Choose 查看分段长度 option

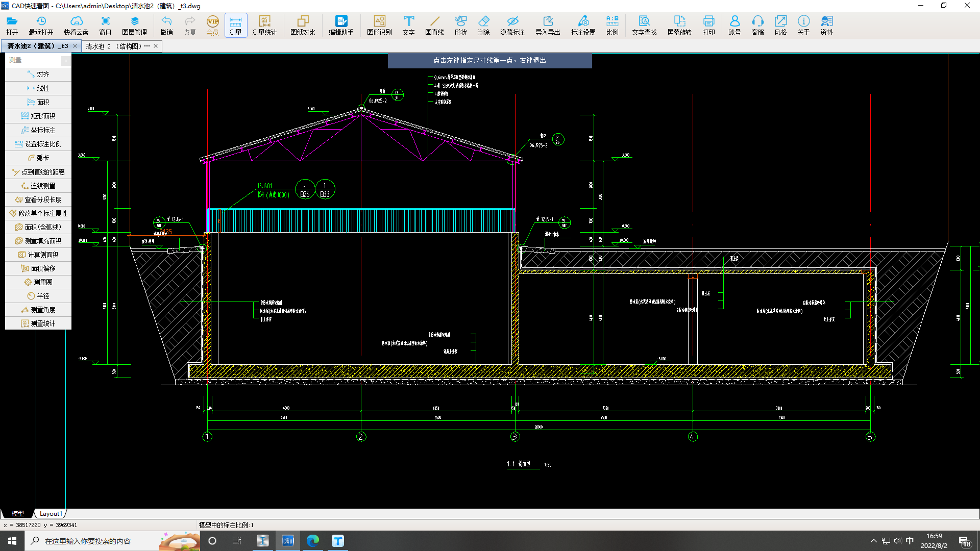click(x=38, y=199)
